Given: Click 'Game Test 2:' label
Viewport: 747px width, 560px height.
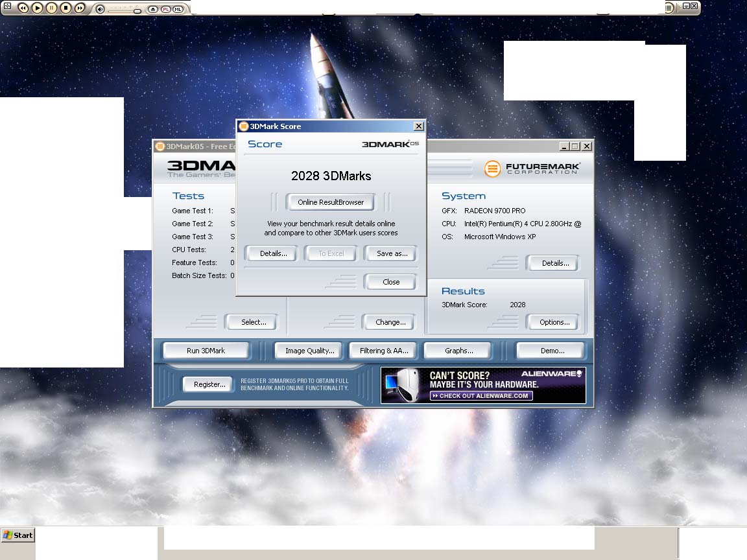Looking at the screenshot, I should click(x=193, y=224).
